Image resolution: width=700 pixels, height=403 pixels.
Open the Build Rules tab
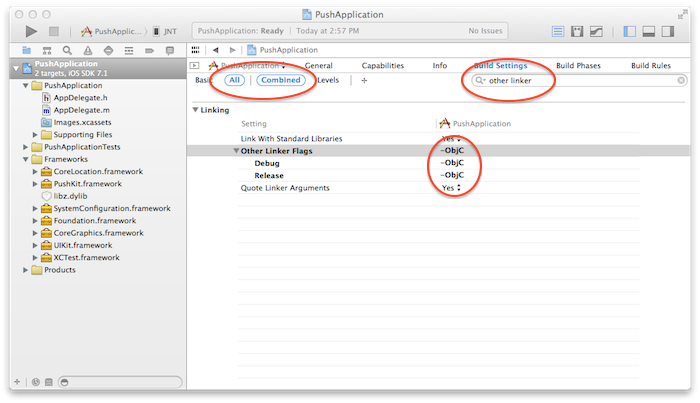pos(651,66)
